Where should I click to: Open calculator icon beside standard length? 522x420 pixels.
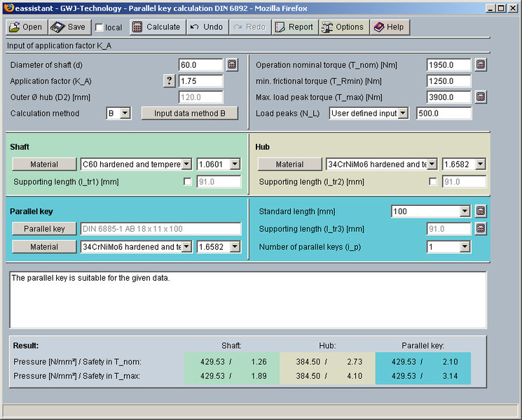pyautogui.click(x=481, y=211)
